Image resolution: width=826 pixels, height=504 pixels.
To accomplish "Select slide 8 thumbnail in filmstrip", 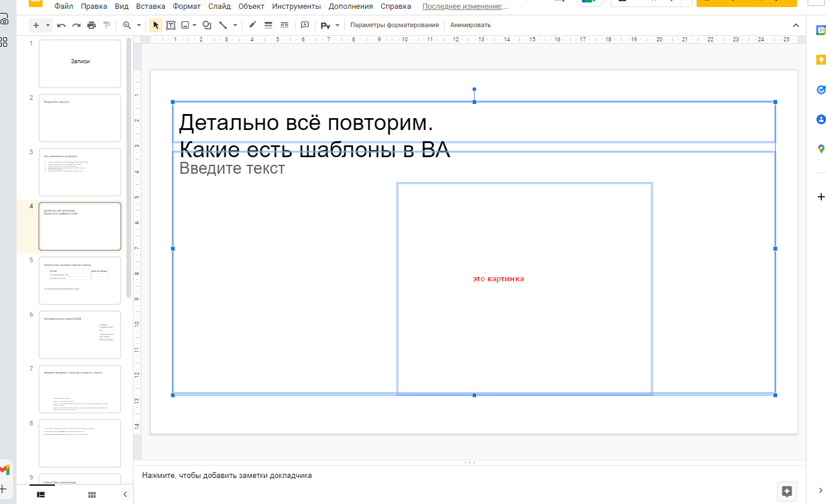I will (x=80, y=444).
